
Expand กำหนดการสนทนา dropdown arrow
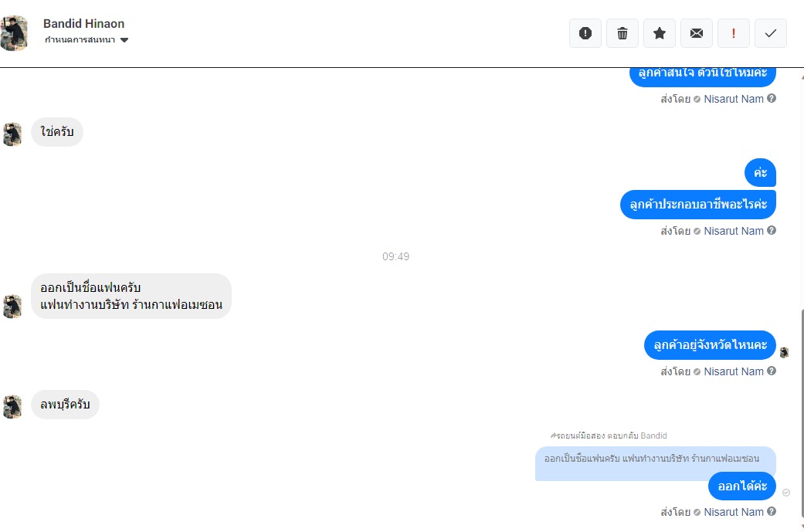124,40
